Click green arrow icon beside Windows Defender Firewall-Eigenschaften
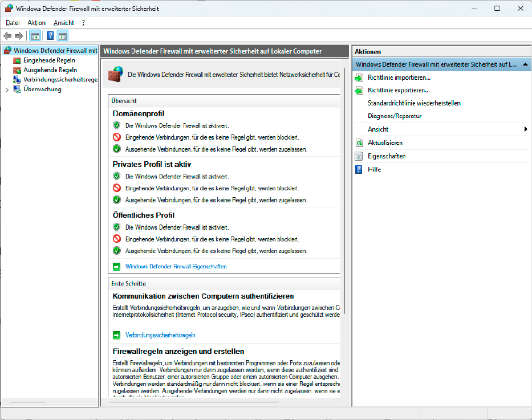 click(116, 267)
